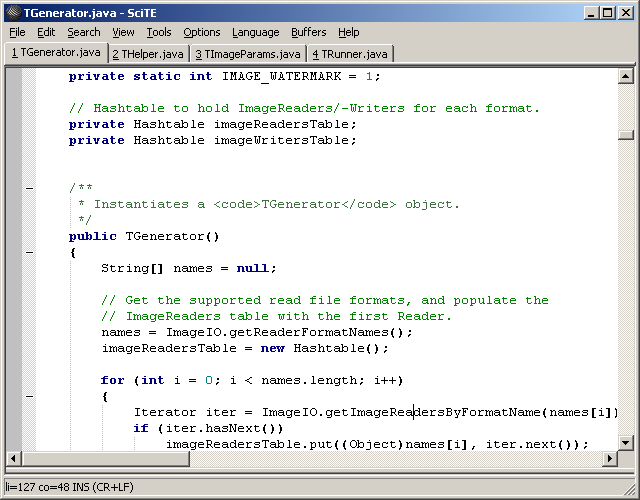Switch to the TImageParams.java tab
The width and height of the screenshot is (640, 500).
click(248, 54)
